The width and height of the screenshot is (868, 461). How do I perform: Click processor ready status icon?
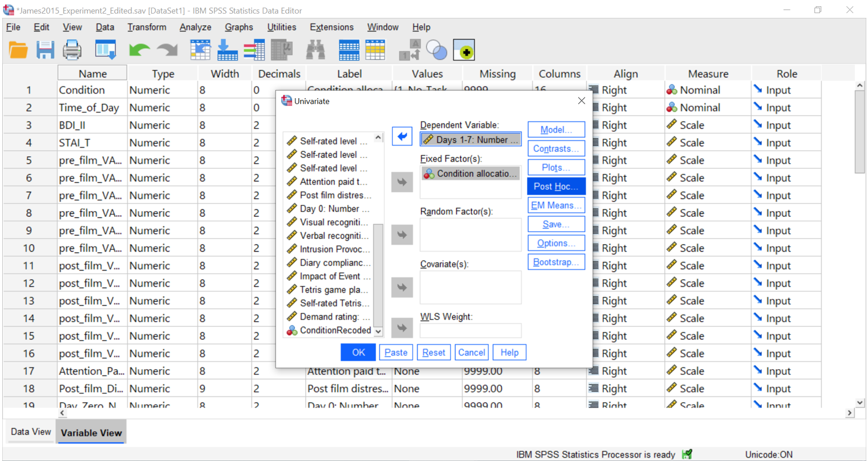point(687,454)
